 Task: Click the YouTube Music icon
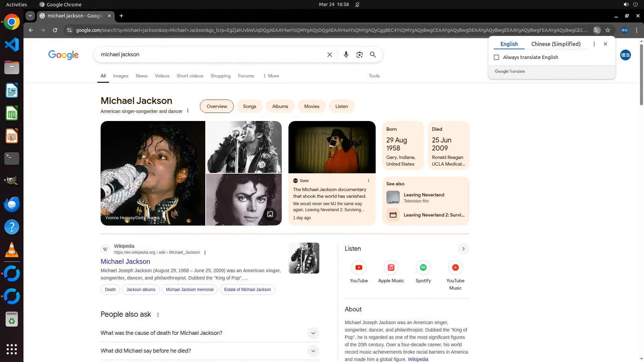pyautogui.click(x=455, y=267)
